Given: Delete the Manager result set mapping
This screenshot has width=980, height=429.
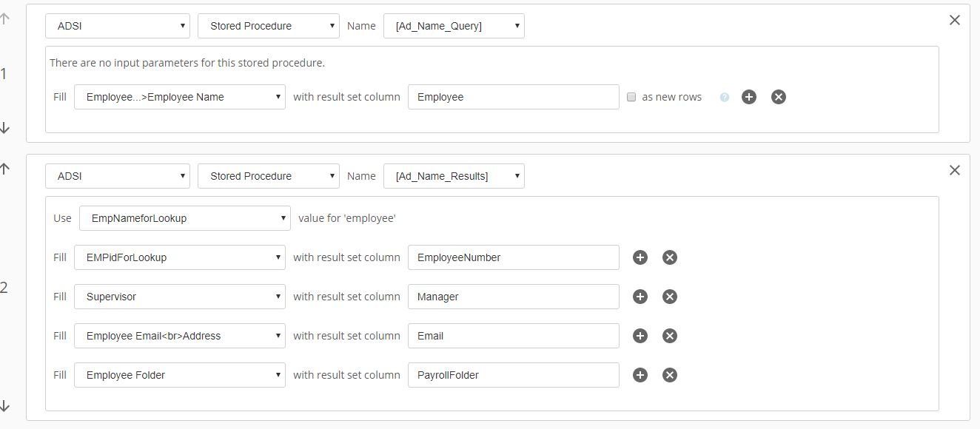Looking at the screenshot, I should [x=669, y=297].
